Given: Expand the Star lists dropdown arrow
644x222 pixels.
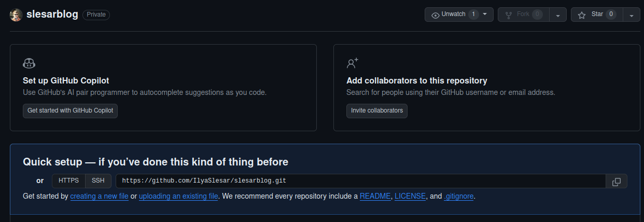Looking at the screenshot, I should click(x=632, y=15).
